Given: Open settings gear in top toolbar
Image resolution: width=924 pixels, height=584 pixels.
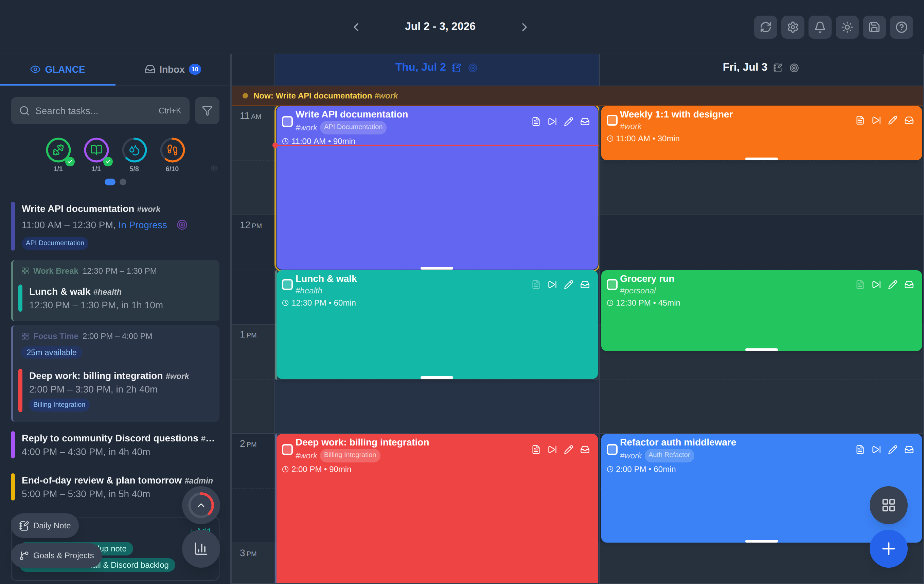Looking at the screenshot, I should pos(793,27).
